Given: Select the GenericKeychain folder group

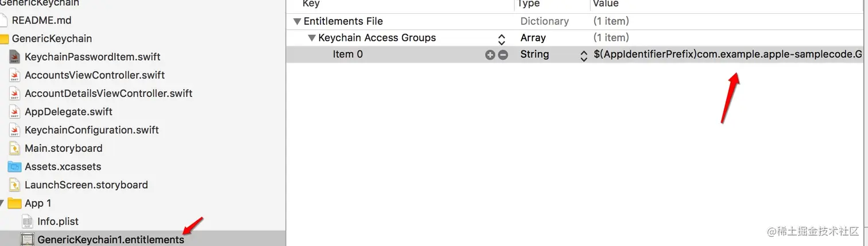Looking at the screenshot, I should point(52,38).
